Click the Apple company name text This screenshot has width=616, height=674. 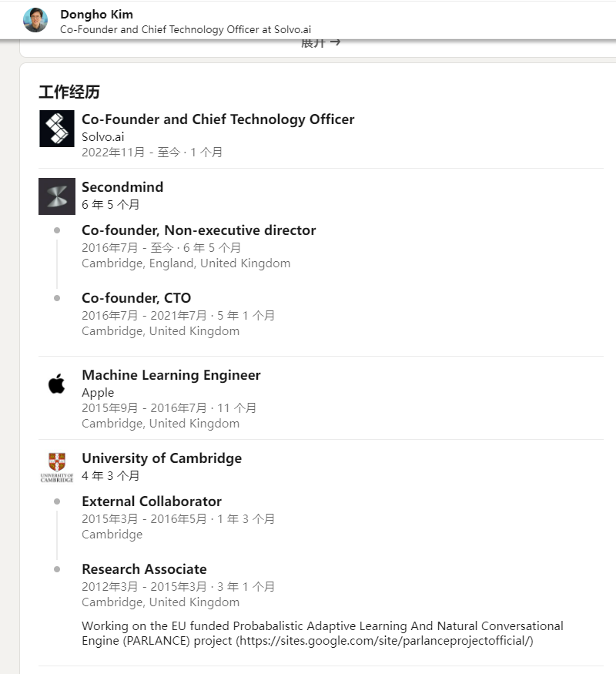tap(98, 392)
